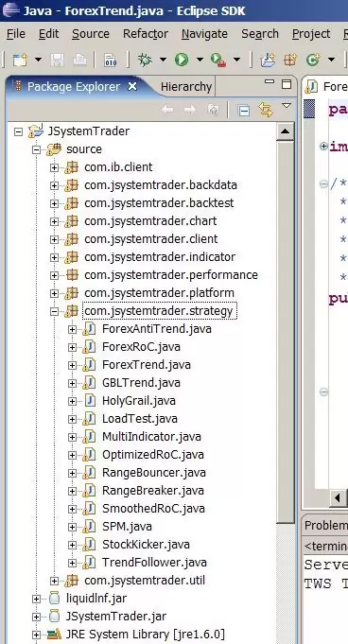Close the Package Explorer tab
The image size is (348, 644).
[131, 86]
